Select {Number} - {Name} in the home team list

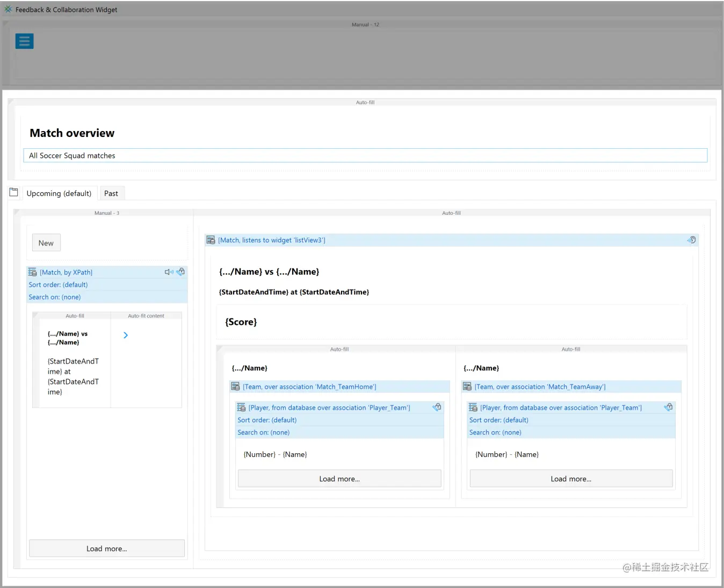click(x=276, y=454)
